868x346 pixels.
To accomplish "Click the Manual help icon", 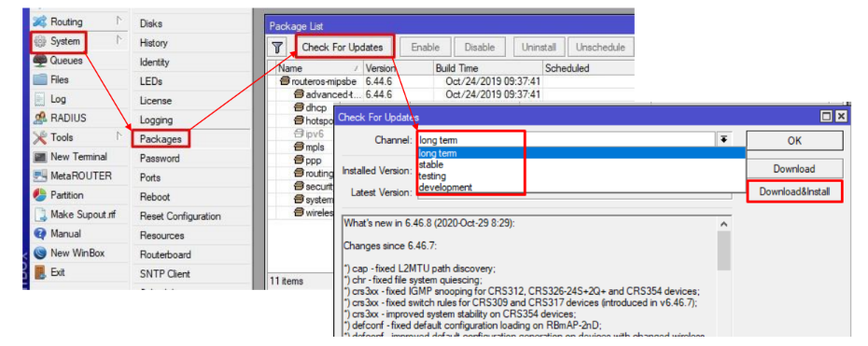I will 40,234.
